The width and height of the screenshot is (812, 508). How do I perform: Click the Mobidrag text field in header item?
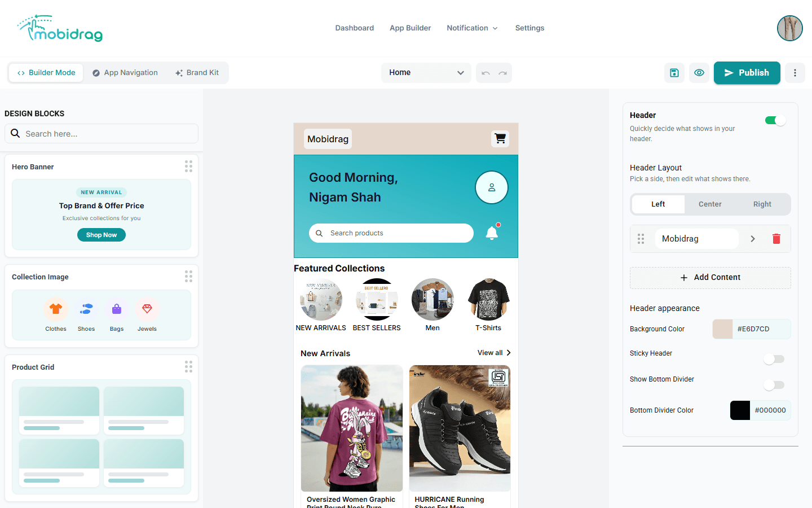coord(696,239)
